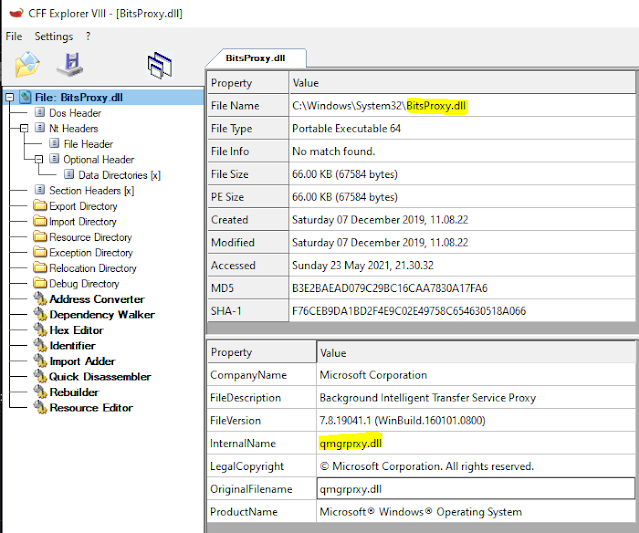Click the FileDescription value text
This screenshot has height=533, width=639.
click(427, 397)
